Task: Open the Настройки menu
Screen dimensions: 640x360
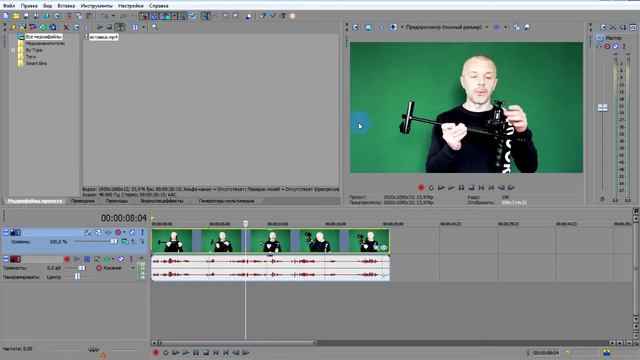Action: pyautogui.click(x=131, y=6)
